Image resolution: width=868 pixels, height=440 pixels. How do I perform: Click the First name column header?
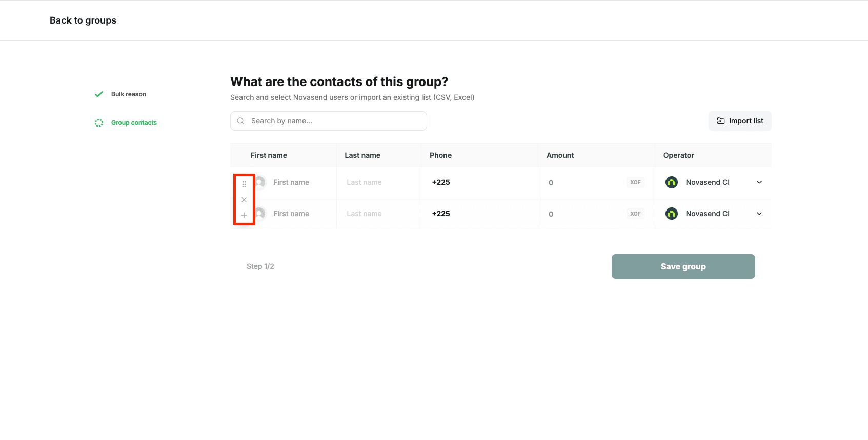click(269, 155)
